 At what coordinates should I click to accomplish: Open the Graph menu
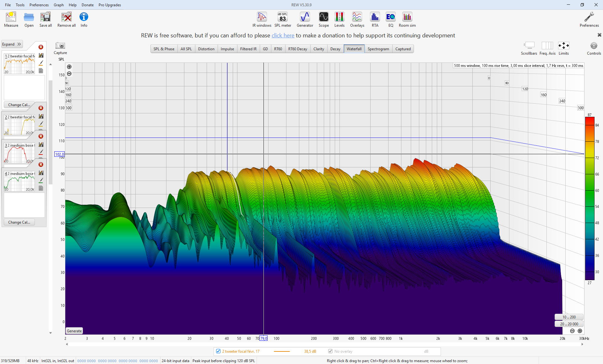(x=58, y=5)
